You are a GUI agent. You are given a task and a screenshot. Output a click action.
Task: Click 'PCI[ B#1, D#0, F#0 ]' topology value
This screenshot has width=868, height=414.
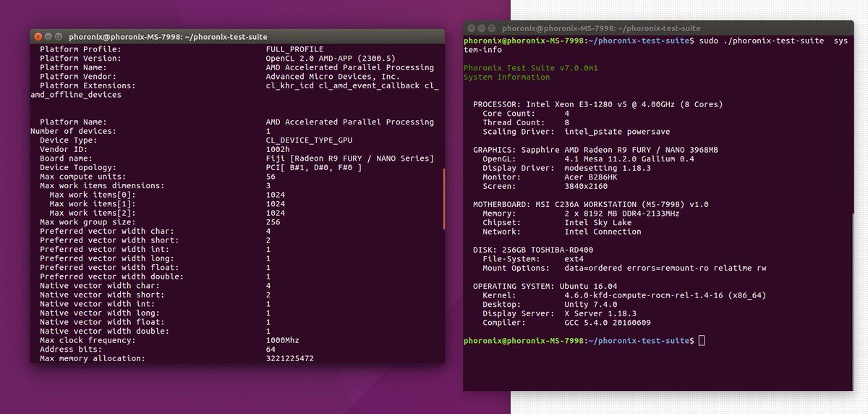click(314, 168)
